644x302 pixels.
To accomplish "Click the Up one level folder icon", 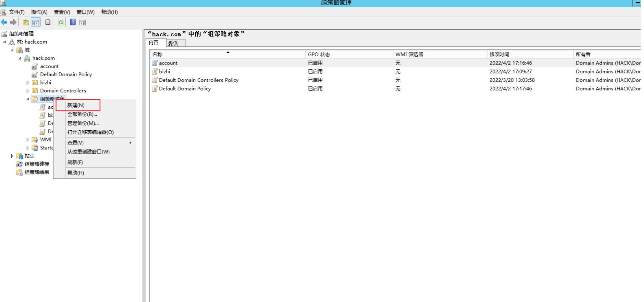I will [x=26, y=22].
